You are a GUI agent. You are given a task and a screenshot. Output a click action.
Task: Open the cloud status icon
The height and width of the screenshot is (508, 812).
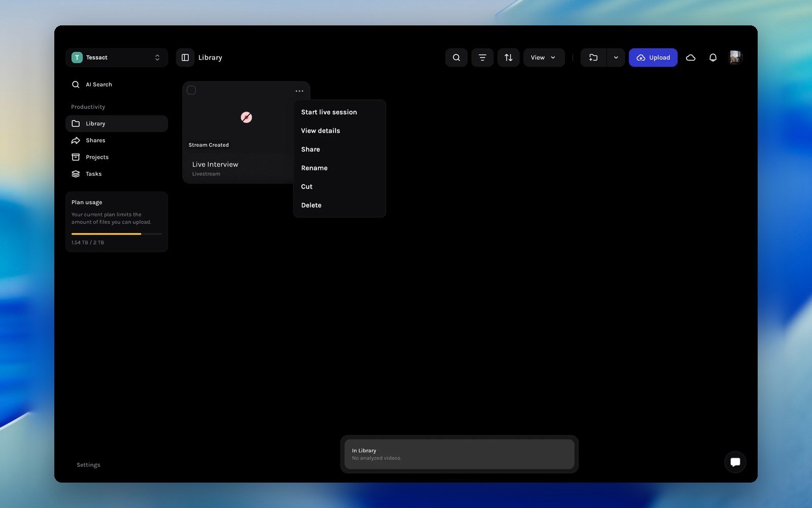691,57
